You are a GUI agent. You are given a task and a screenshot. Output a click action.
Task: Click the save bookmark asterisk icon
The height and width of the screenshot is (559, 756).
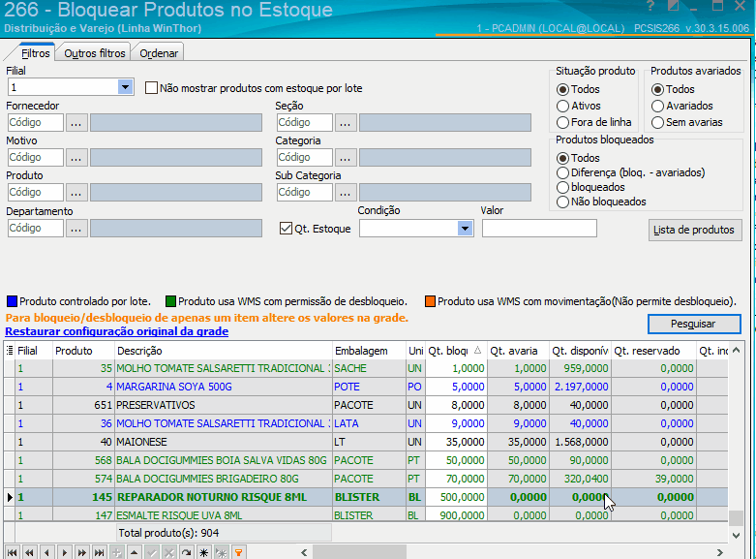click(x=203, y=553)
